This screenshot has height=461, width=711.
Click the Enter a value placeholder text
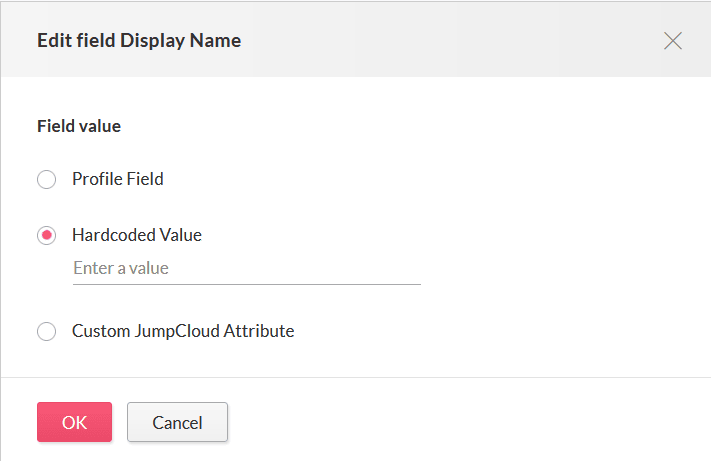click(121, 268)
